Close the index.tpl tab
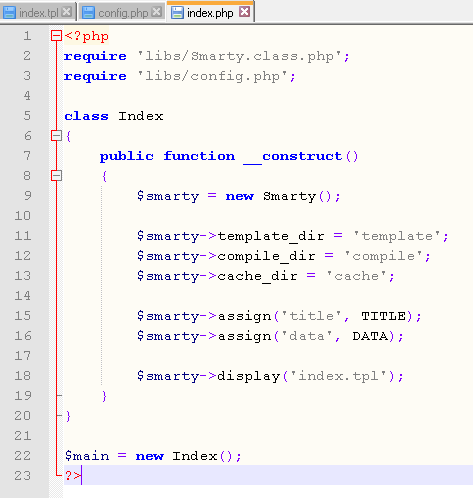The height and width of the screenshot is (498, 473). pyautogui.click(x=67, y=12)
